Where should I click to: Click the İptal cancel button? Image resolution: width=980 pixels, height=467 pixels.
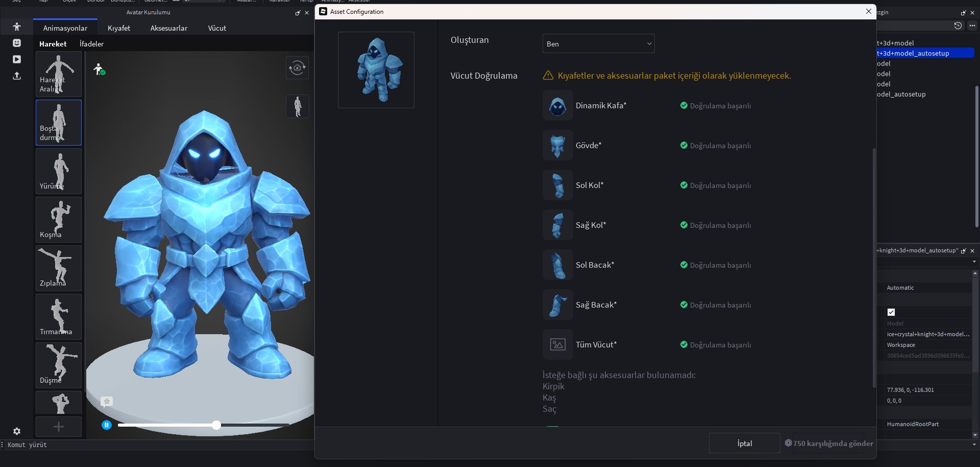tap(745, 443)
